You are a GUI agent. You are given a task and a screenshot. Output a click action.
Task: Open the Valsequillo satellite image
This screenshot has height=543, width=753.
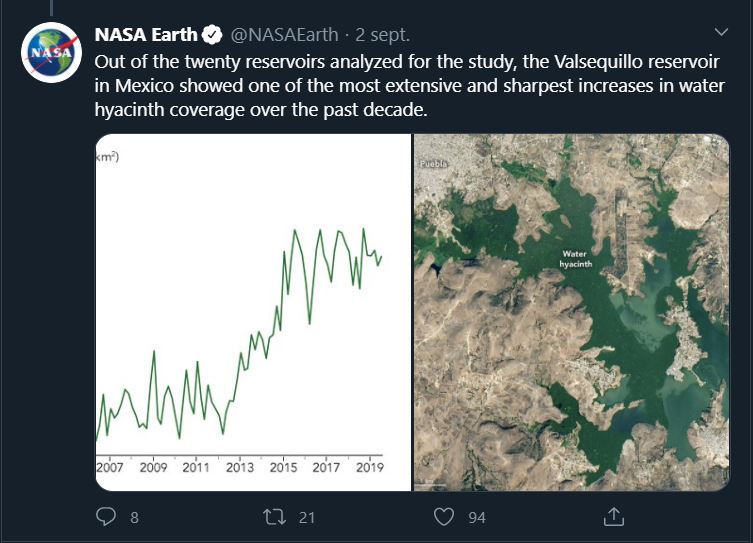point(571,313)
